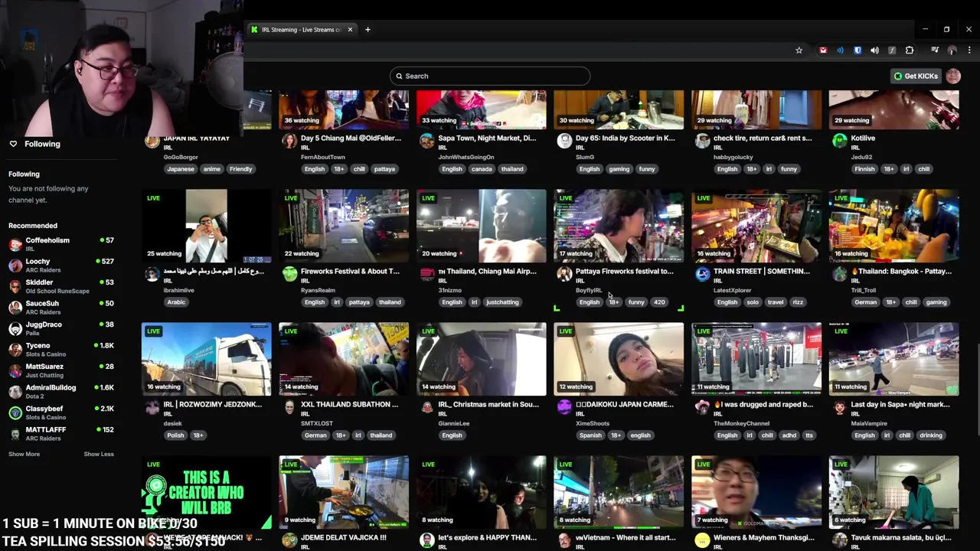Click Coffeeholism's avatar in Recommended
This screenshot has width=980, height=551.
tap(15, 245)
